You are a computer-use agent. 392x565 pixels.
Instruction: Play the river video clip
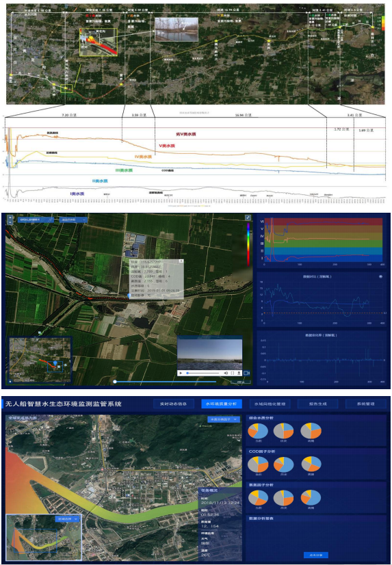click(181, 373)
